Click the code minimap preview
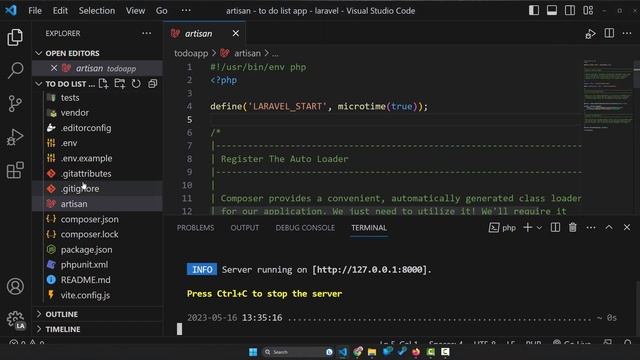Viewport: 640px width, 360px height. (x=608, y=96)
